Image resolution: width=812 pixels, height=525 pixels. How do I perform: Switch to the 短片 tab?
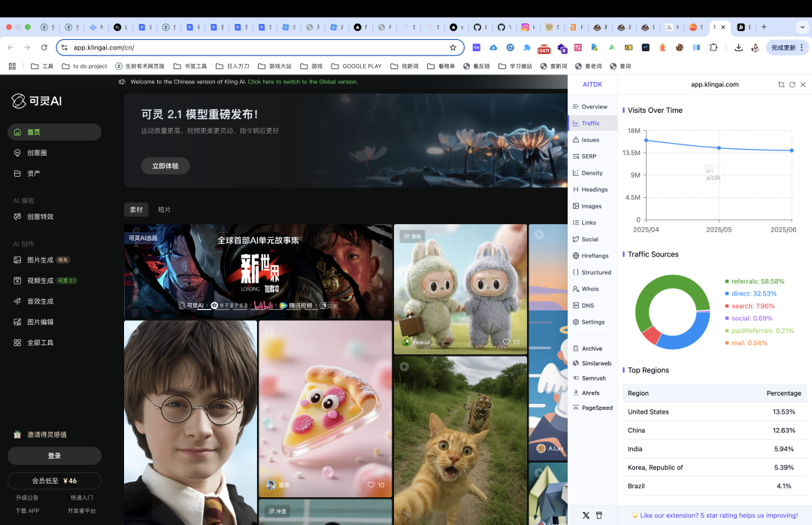[164, 209]
